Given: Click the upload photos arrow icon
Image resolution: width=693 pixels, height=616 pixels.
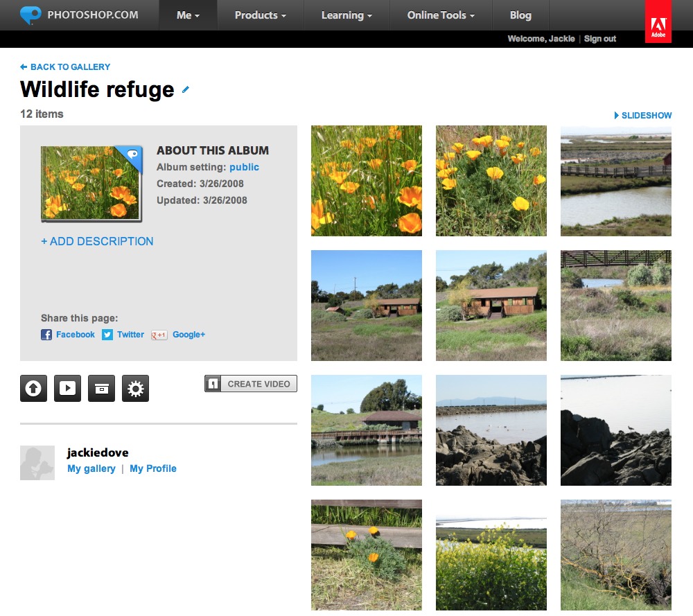Looking at the screenshot, I should click(x=33, y=389).
